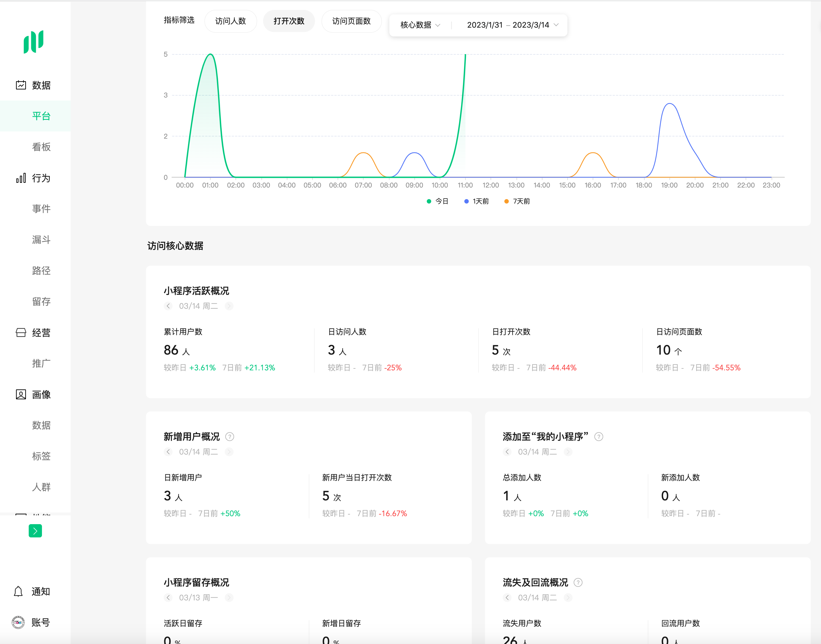Image resolution: width=821 pixels, height=644 pixels.
Task: Click the 日访问页面数 value 10 个
Action: (669, 350)
